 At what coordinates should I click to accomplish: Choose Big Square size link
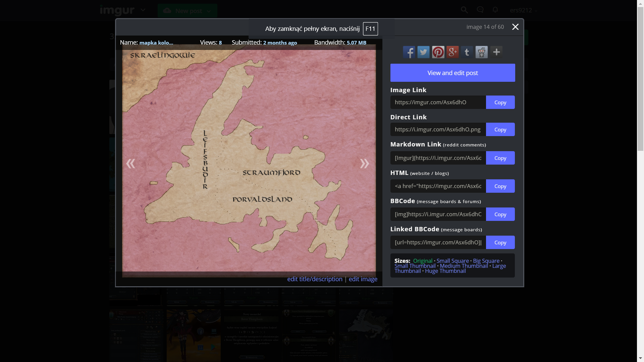(486, 261)
